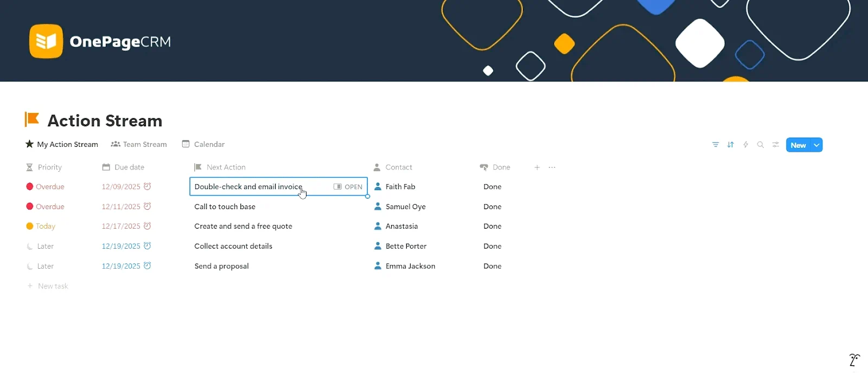Switch to My Action Stream tab
The width and height of the screenshot is (868, 388).
[x=62, y=144]
